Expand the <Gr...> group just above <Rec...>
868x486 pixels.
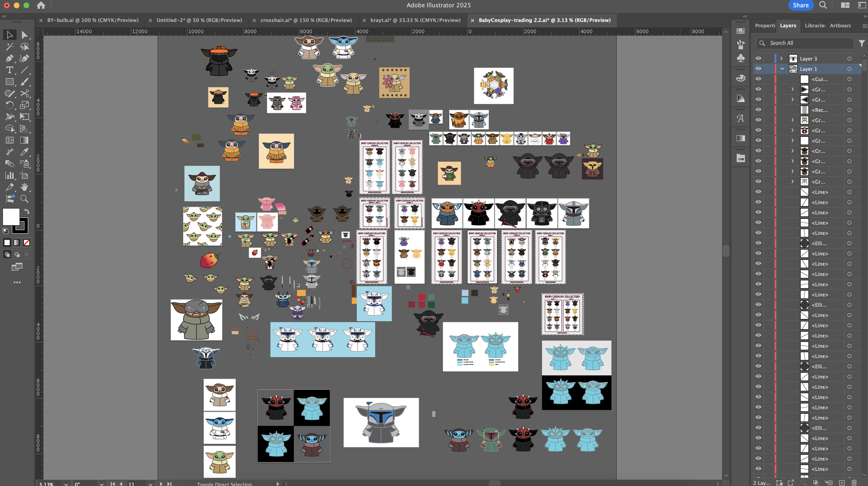pyautogui.click(x=792, y=100)
